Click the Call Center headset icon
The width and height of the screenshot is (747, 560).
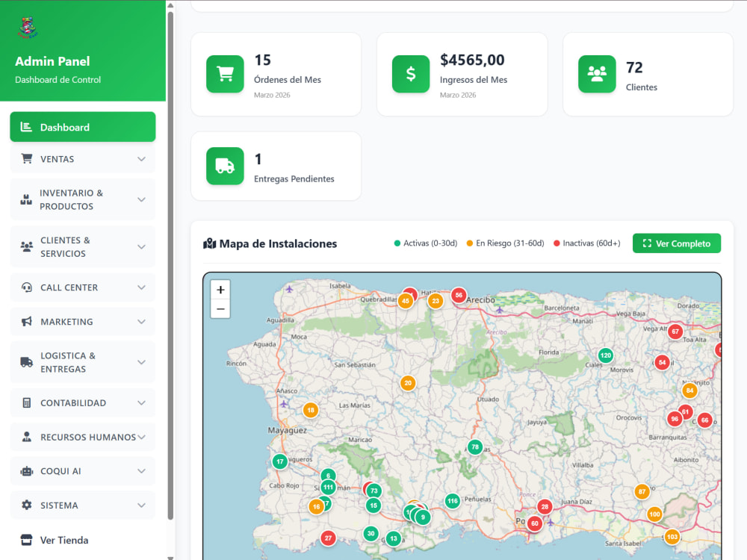[27, 287]
